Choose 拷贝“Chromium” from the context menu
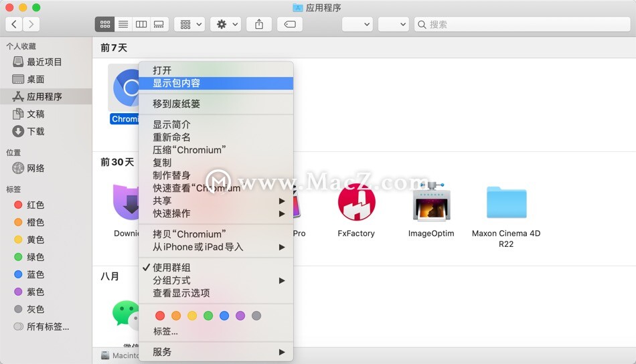This screenshot has height=364, width=636. pyautogui.click(x=216, y=234)
